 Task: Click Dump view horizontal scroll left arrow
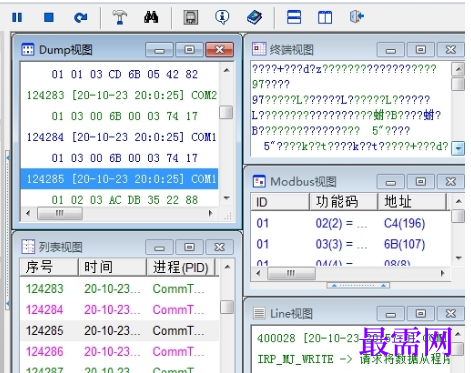28,213
